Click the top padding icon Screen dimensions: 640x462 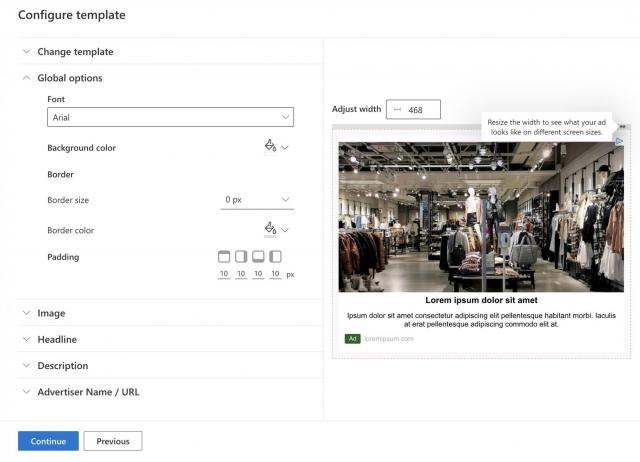(x=224, y=257)
